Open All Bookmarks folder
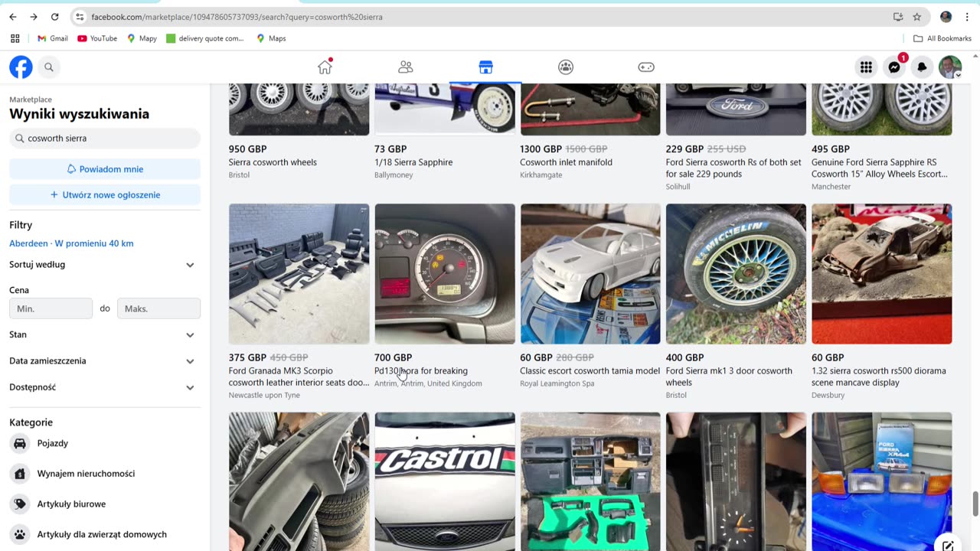The width and height of the screenshot is (980, 551). (942, 38)
